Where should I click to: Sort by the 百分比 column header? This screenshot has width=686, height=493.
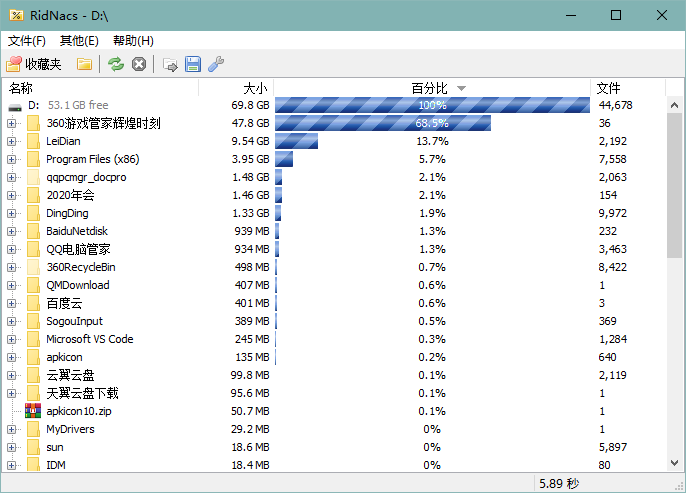432,88
